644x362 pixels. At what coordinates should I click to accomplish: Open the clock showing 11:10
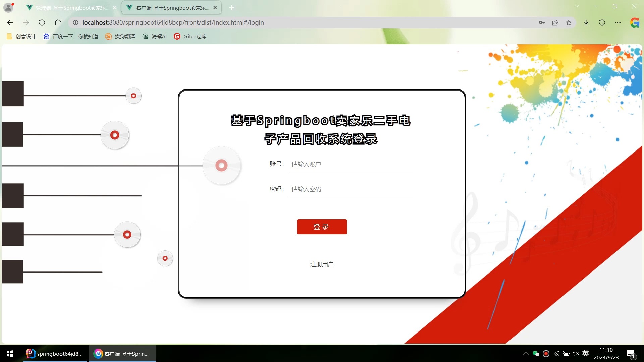[x=606, y=354]
